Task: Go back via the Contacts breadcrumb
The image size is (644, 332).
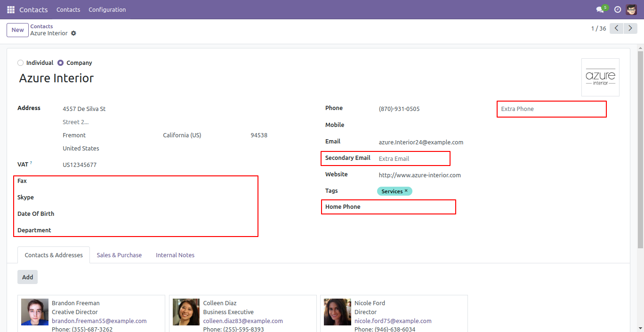Action: [41, 26]
